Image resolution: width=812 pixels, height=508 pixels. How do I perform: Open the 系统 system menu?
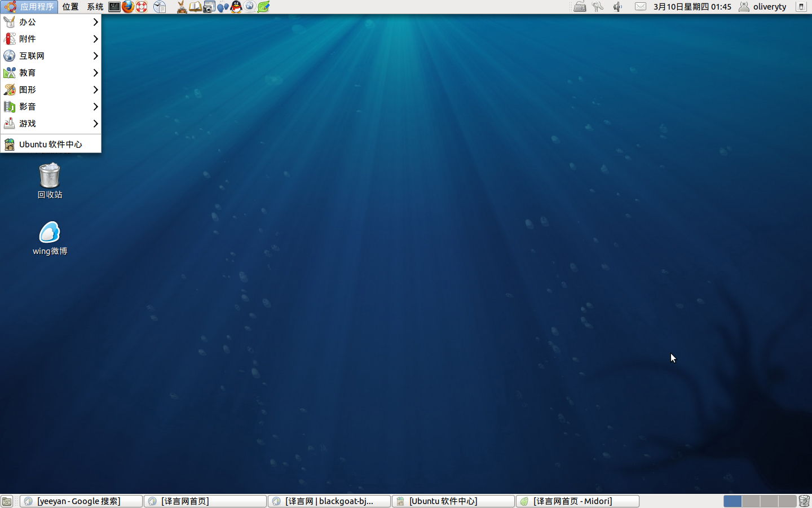[95, 7]
